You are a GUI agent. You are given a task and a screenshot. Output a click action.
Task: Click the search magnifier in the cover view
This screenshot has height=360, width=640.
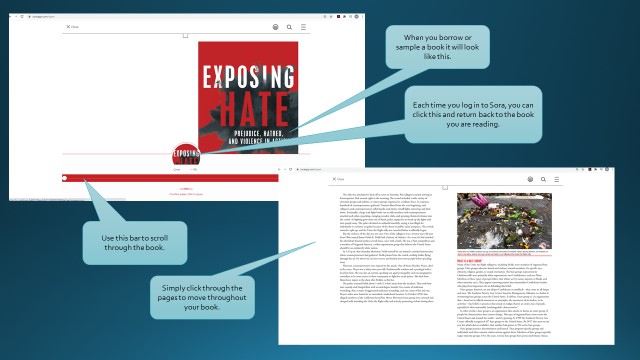[289, 27]
